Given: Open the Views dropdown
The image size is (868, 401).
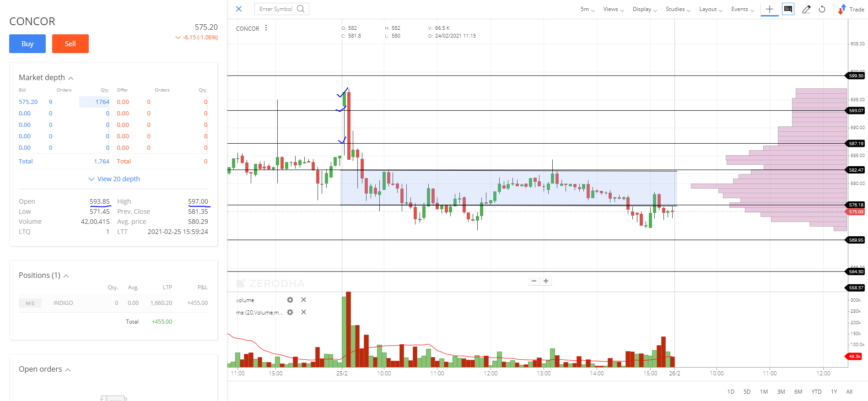Looking at the screenshot, I should tap(614, 9).
